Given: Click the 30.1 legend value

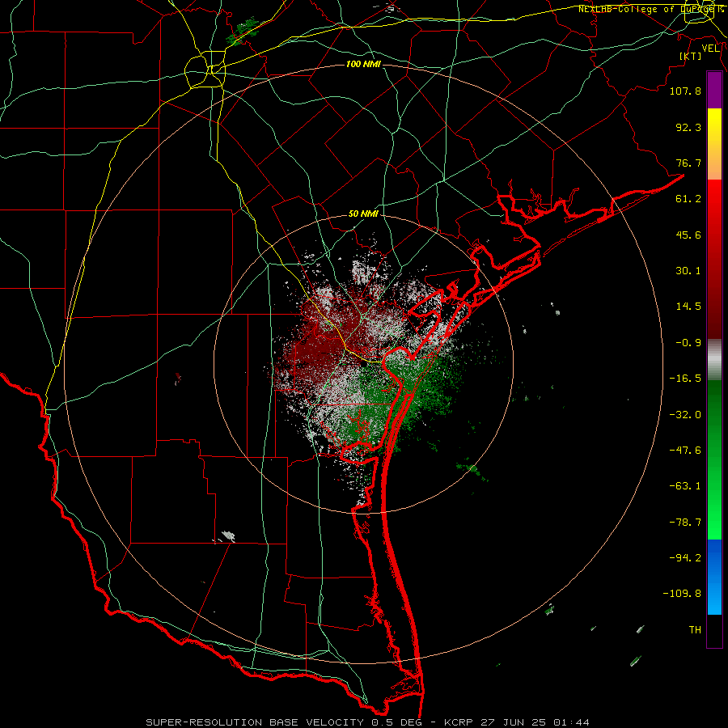Looking at the screenshot, I should point(688,271).
